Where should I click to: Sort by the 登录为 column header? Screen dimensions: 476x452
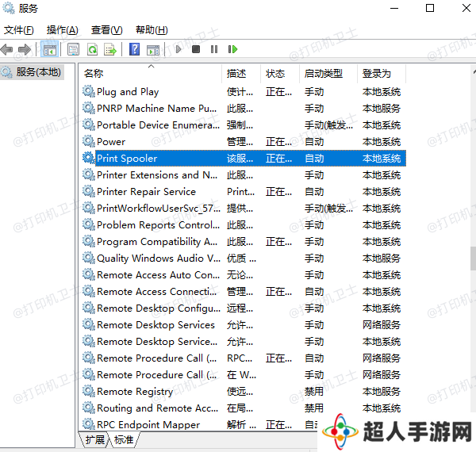[x=382, y=74]
